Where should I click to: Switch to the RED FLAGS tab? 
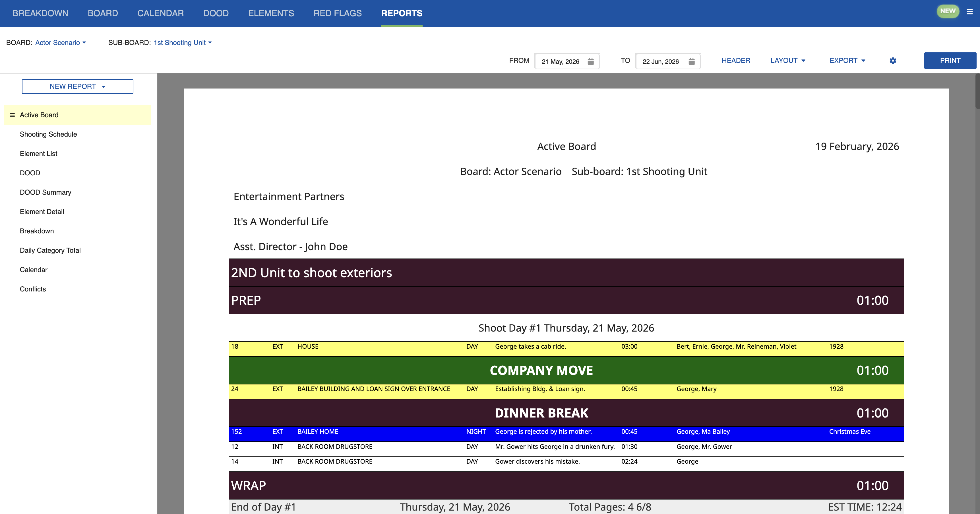tap(338, 13)
